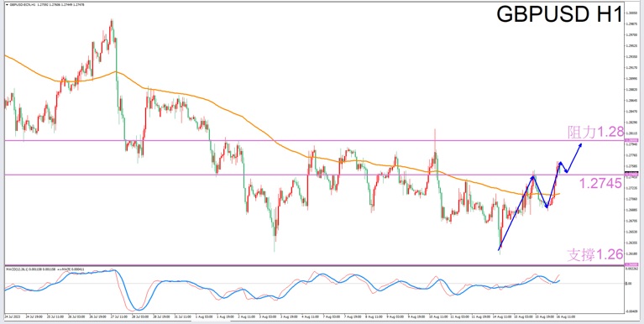This screenshot has width=644, height=324.
Task: Select the 支撑1.26 support label
Action: [595, 254]
